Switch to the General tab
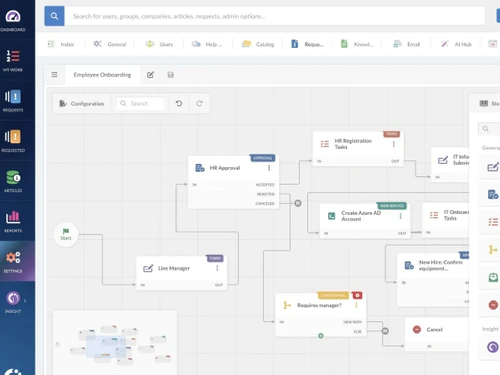Screen dimensions: 500x375 pos(110,44)
